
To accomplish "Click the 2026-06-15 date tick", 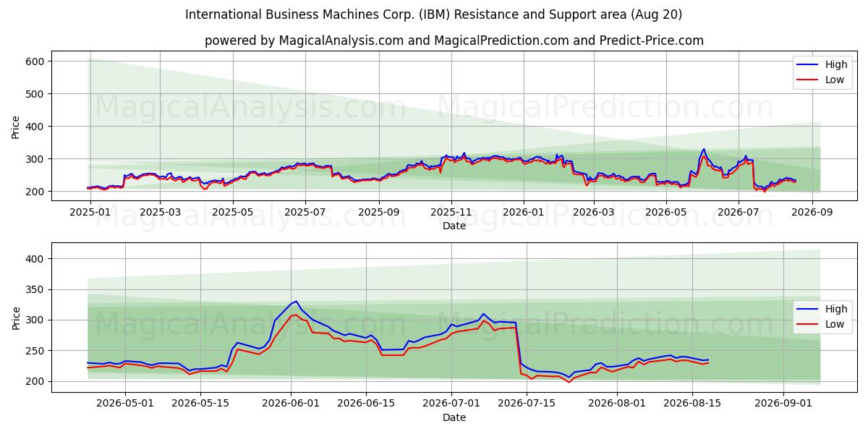I will (367, 403).
